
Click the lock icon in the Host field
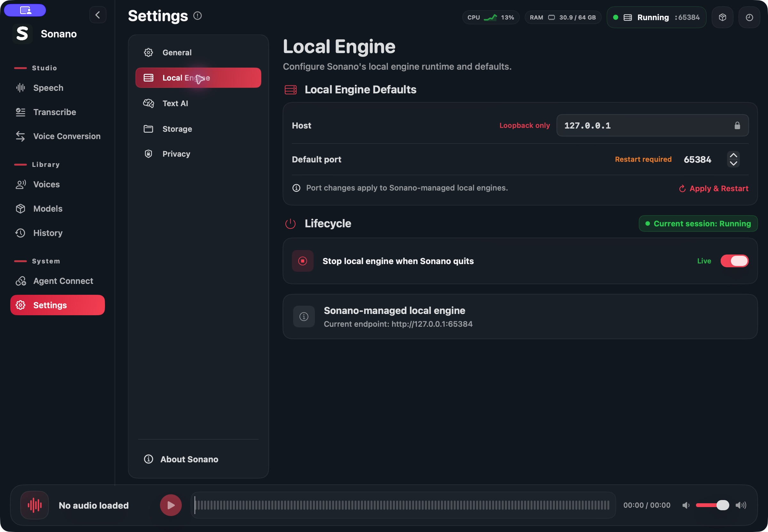pos(737,125)
